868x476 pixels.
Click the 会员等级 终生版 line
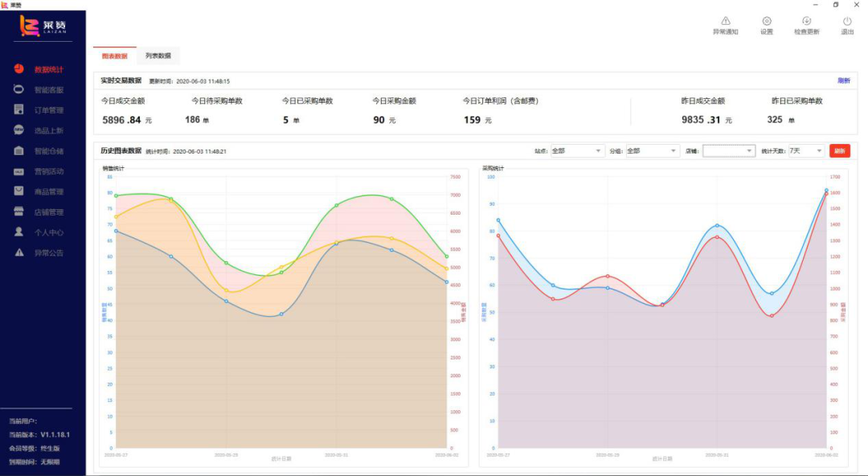pos(35,449)
